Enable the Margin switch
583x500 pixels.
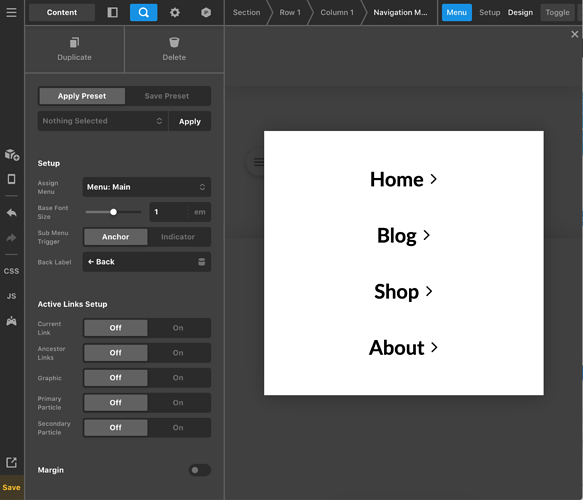[200, 470]
